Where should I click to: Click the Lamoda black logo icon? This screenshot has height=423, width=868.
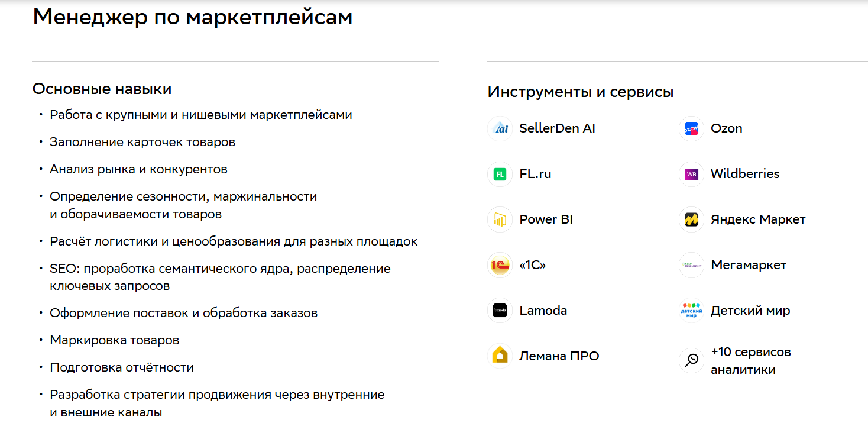click(x=500, y=311)
